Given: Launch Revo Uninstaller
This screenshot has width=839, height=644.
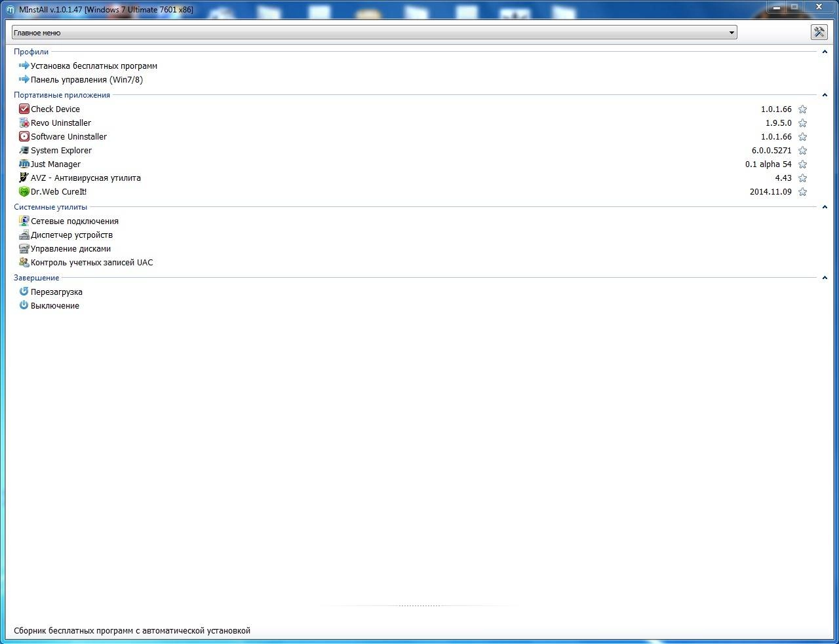Looking at the screenshot, I should pos(61,123).
